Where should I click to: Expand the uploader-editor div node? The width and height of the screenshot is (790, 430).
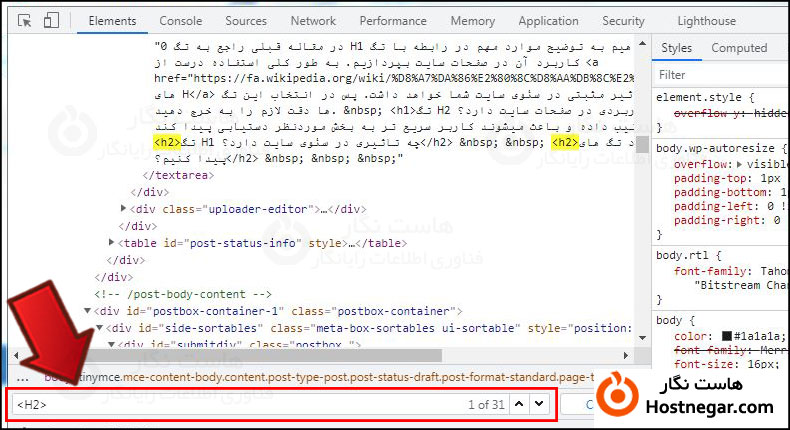(x=123, y=208)
